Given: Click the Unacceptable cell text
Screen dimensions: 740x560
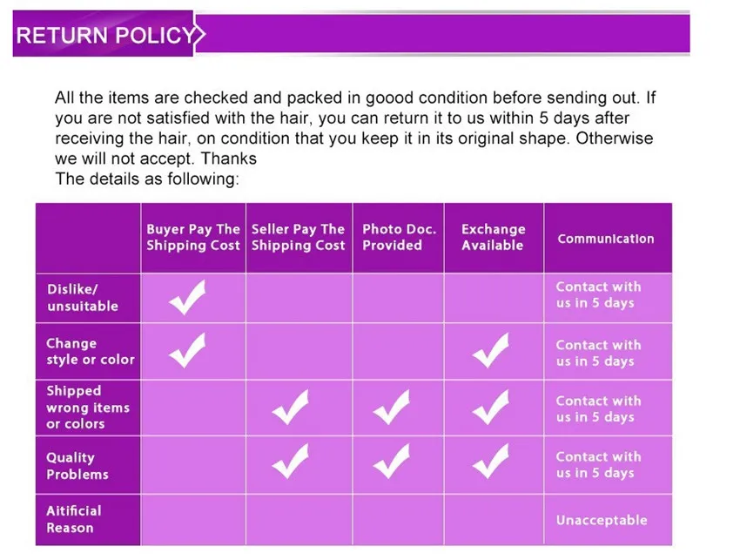Looking at the screenshot, I should 602,520.
